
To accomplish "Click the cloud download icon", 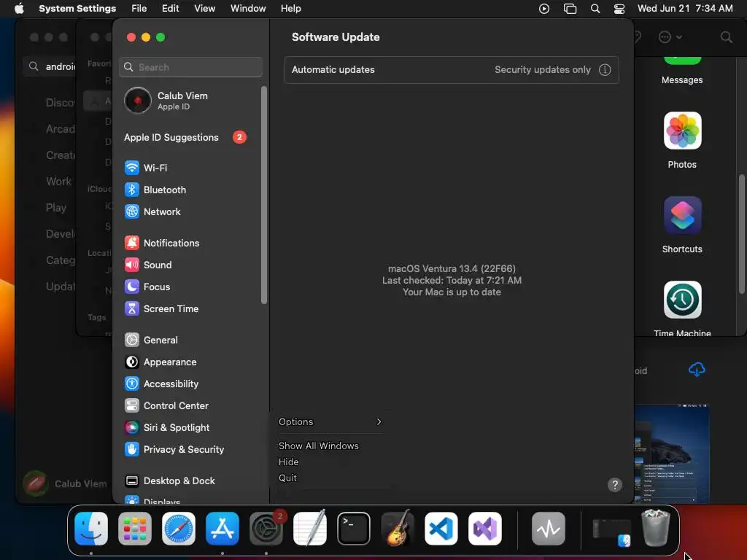I will click(697, 370).
